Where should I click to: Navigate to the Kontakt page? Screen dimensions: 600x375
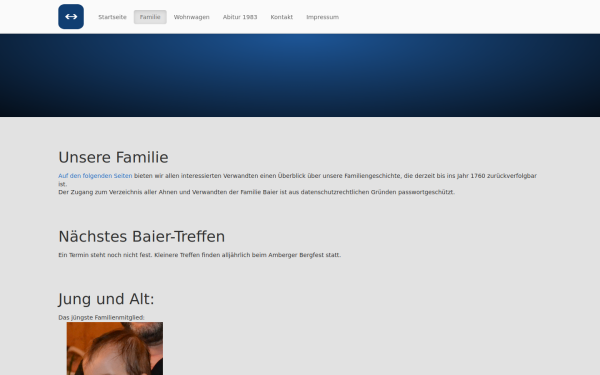coord(282,17)
